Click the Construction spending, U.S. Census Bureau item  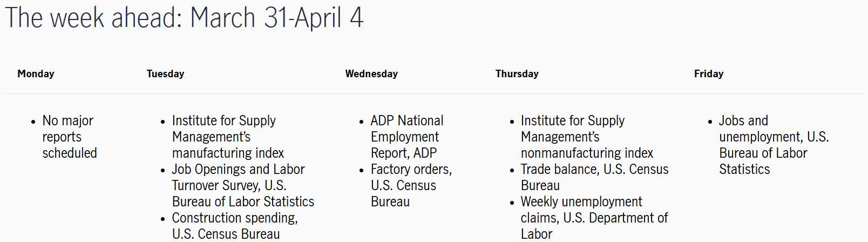coord(235,226)
